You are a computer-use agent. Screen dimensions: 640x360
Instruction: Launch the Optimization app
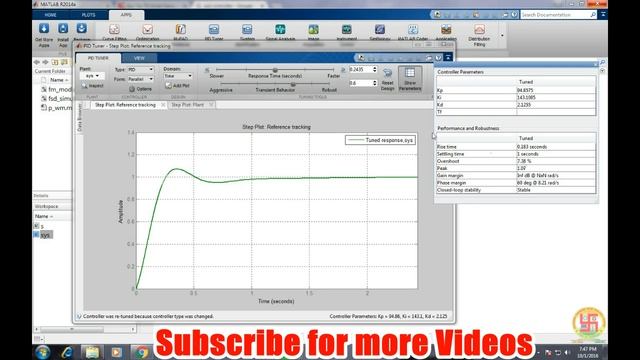147,32
